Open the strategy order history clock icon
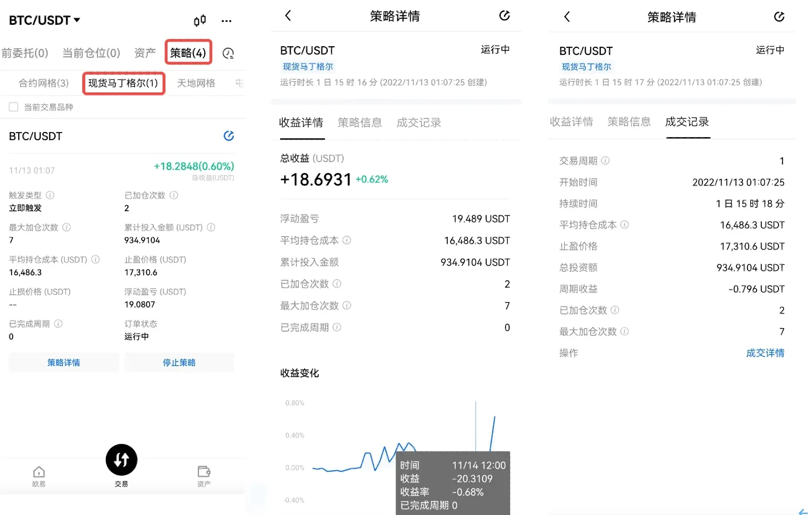Screen dimensions: 812x515 [228, 53]
